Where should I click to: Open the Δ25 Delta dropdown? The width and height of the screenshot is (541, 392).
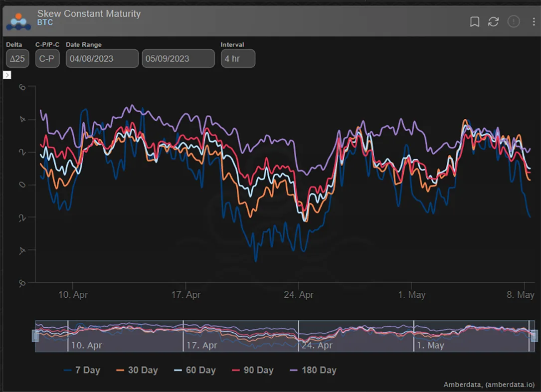[17, 59]
